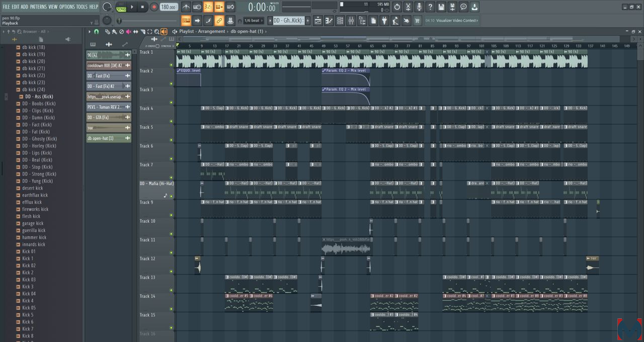This screenshot has width=644, height=342.
Task: Open the Piano roll view button
Action: [329, 21]
